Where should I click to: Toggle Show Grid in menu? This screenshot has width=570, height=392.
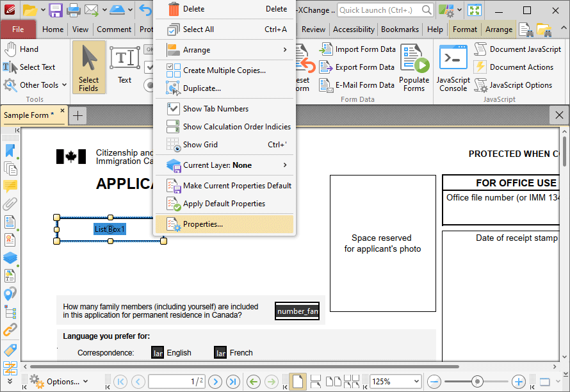coord(224,144)
